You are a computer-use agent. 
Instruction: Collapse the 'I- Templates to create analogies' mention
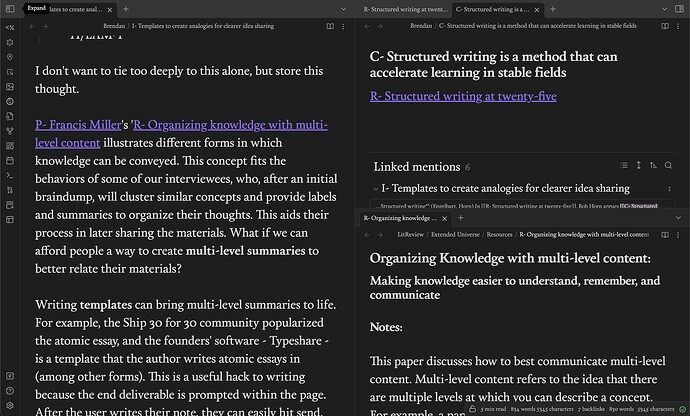pyautogui.click(x=376, y=189)
